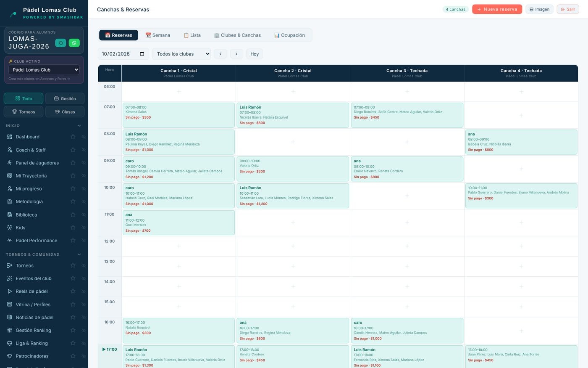Favorite the Dashboard item with its star
The height and width of the screenshot is (368, 588).
pos(73,137)
